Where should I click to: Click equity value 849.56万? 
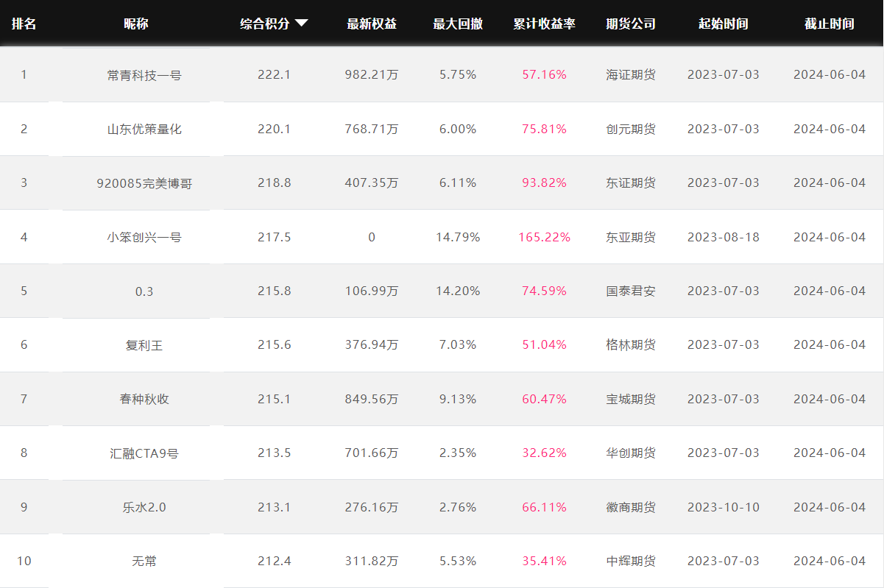[x=372, y=399]
